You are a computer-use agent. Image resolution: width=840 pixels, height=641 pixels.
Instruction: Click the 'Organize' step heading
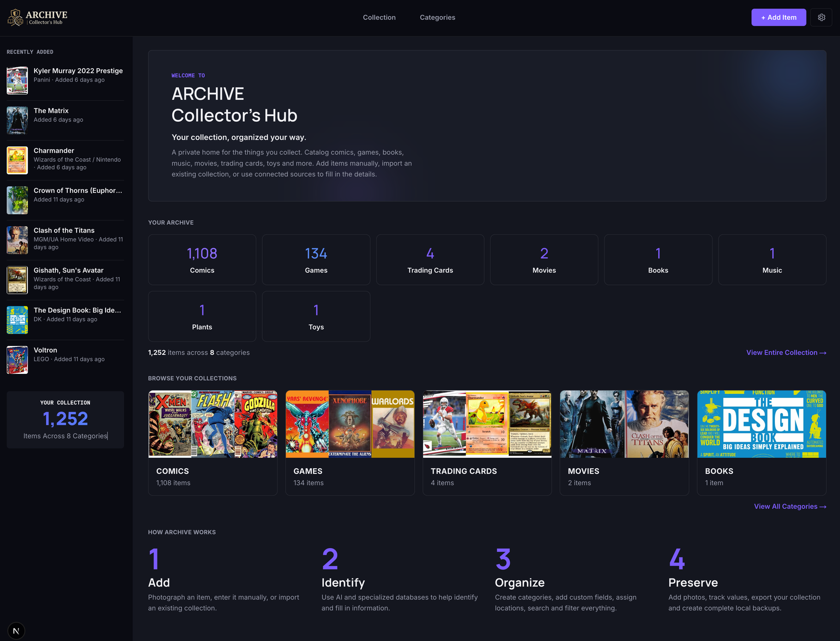(520, 583)
